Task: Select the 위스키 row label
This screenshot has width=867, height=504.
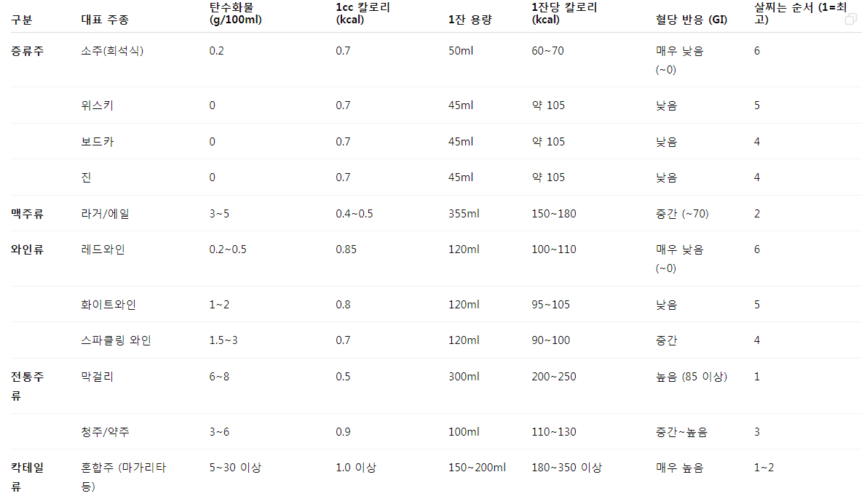Action: [98, 105]
